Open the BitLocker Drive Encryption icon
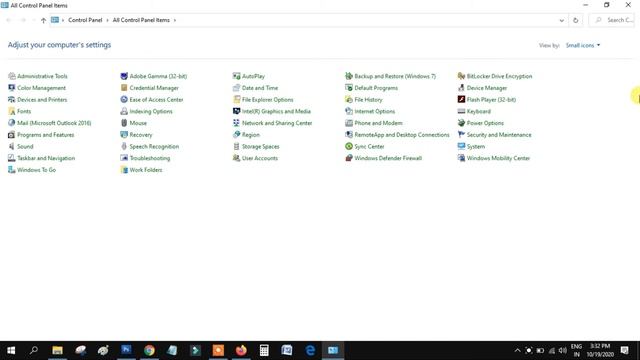Screen dimensions: 640x360 tap(461, 76)
